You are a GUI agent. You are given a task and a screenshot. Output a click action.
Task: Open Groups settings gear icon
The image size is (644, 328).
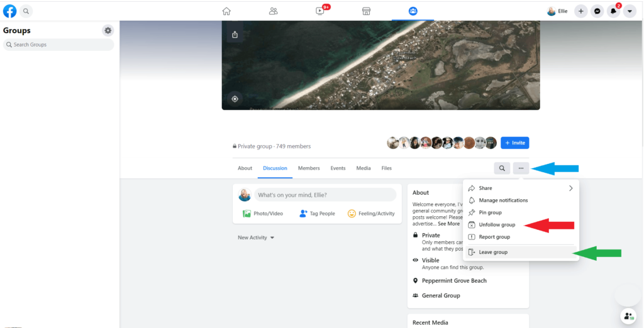pos(108,30)
